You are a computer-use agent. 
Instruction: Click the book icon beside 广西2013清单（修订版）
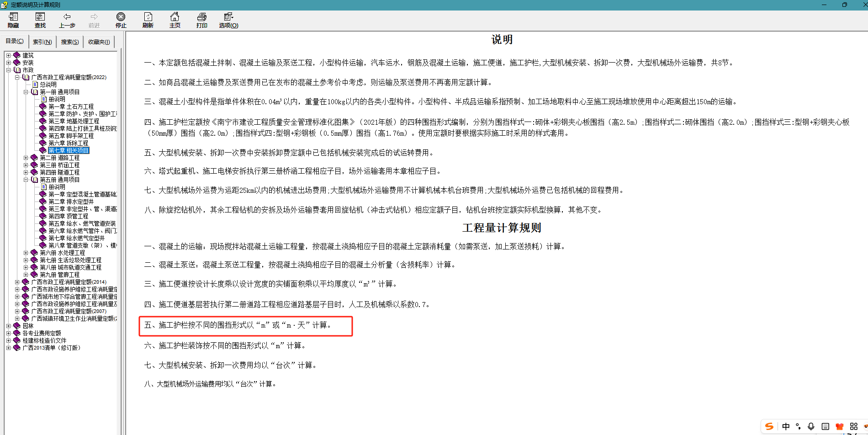(x=17, y=348)
